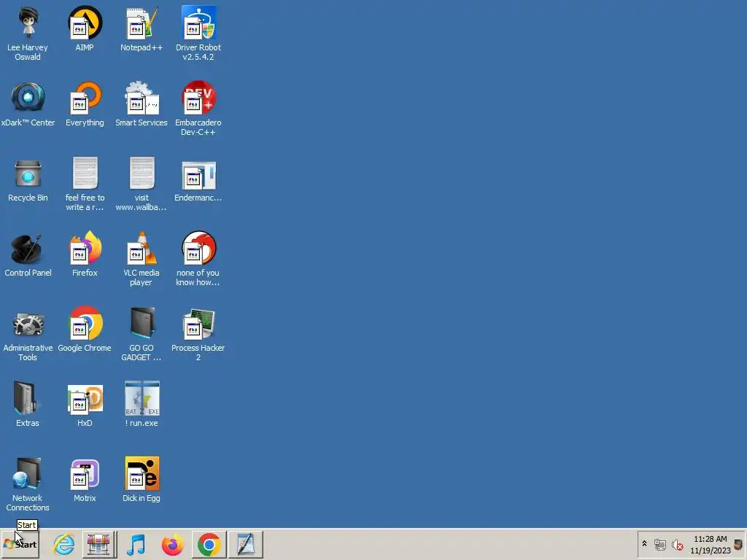Click the tray icon right of the clock
This screenshot has height=560, width=747.
point(739,544)
